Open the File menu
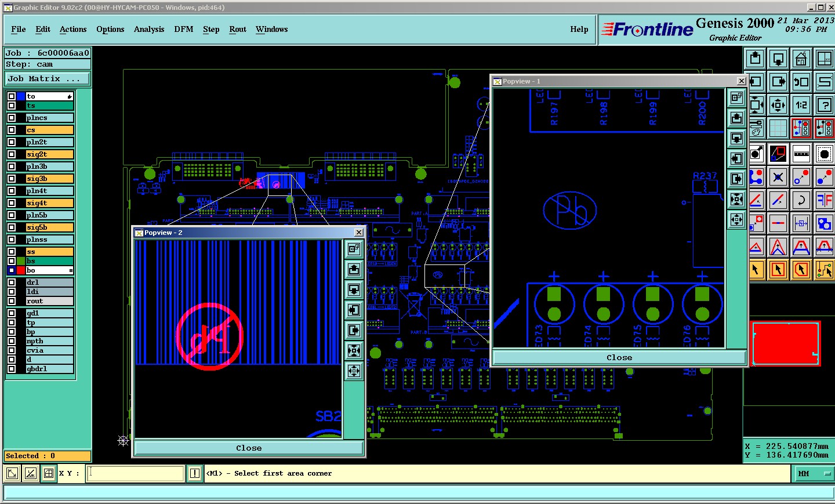835x504 pixels. click(18, 29)
